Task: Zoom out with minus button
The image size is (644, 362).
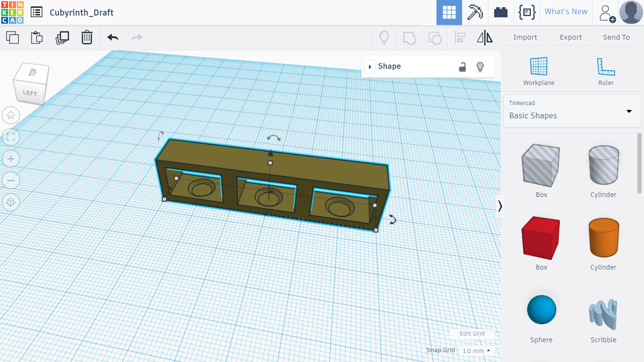Action: (x=11, y=181)
